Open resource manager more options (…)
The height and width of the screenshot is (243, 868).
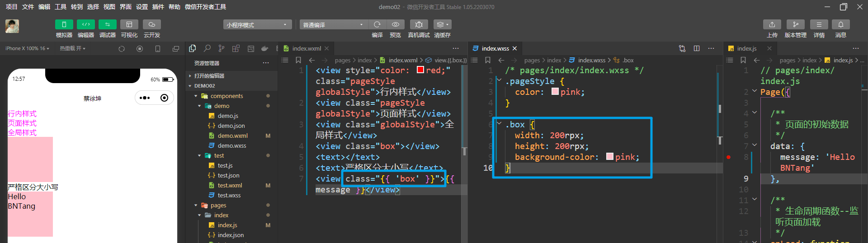coord(266,63)
